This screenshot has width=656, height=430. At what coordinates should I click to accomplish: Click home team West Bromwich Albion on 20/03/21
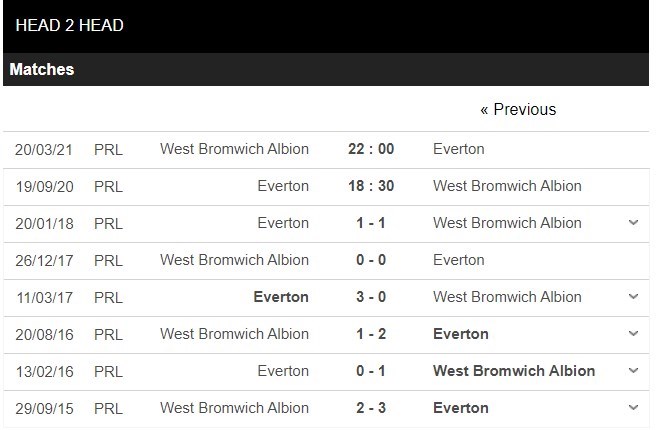tap(234, 149)
